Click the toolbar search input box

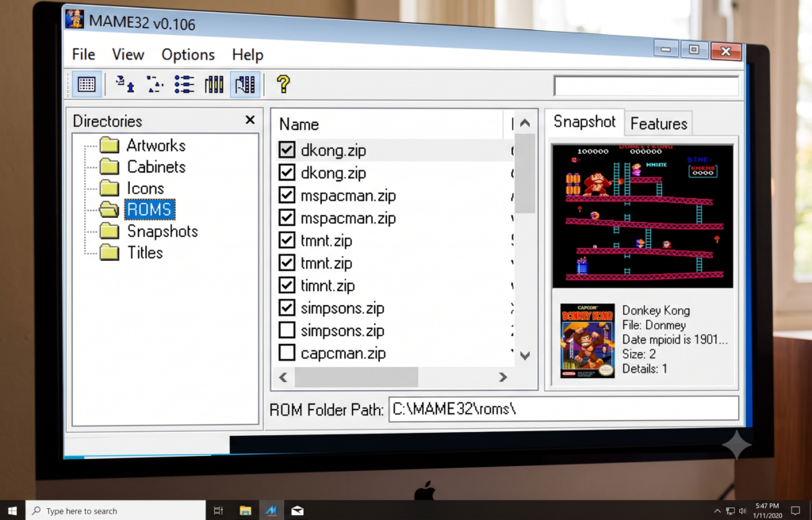tap(646, 86)
